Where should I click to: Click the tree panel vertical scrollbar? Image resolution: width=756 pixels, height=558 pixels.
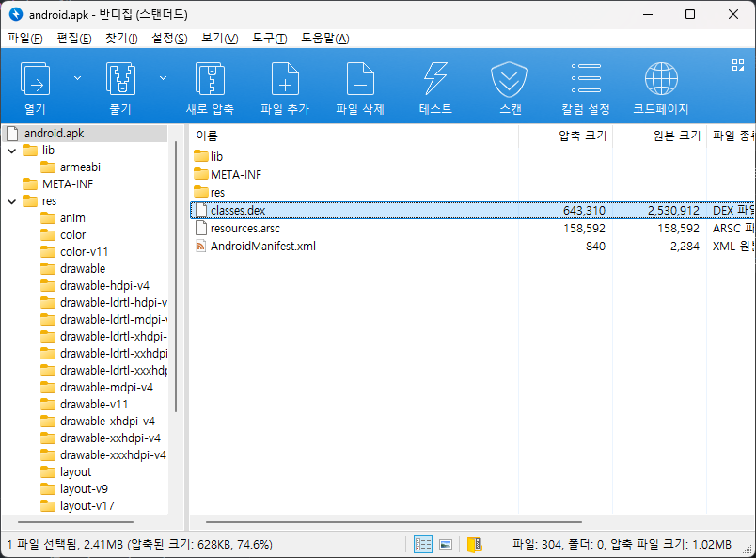(176, 277)
